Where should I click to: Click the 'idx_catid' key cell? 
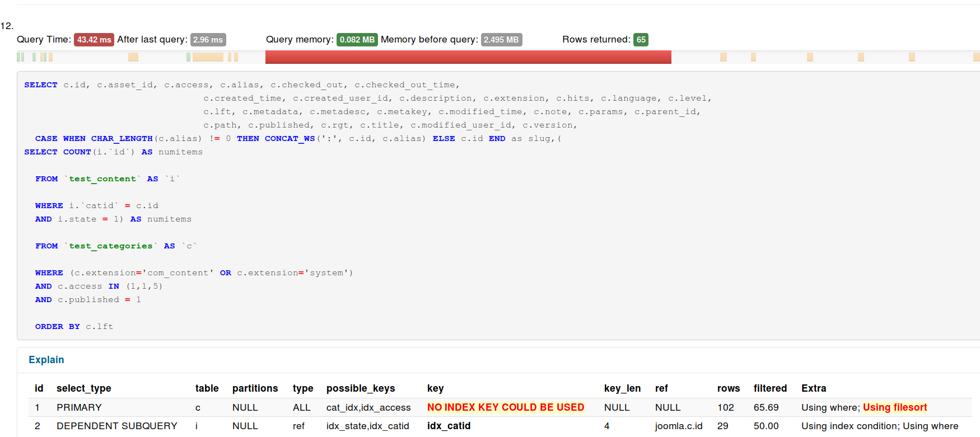click(449, 426)
